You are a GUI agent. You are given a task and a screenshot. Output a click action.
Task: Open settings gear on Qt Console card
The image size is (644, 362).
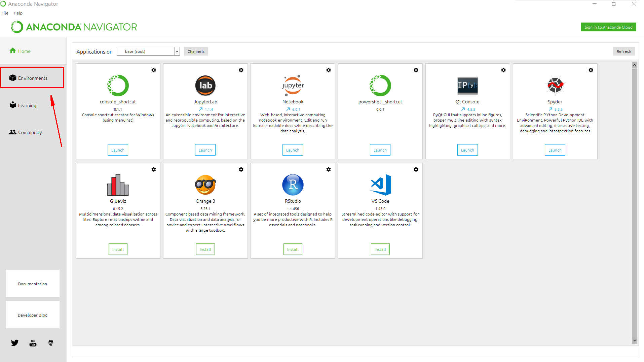click(503, 70)
